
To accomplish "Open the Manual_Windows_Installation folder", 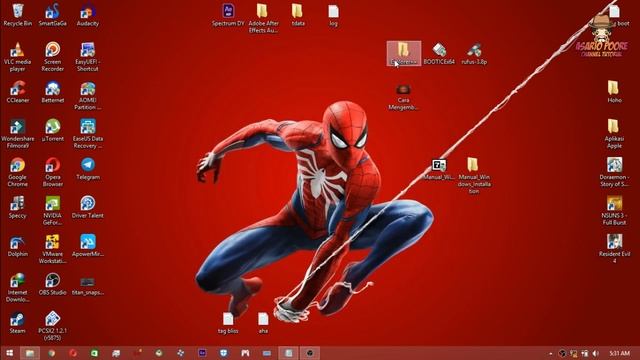I will [474, 176].
